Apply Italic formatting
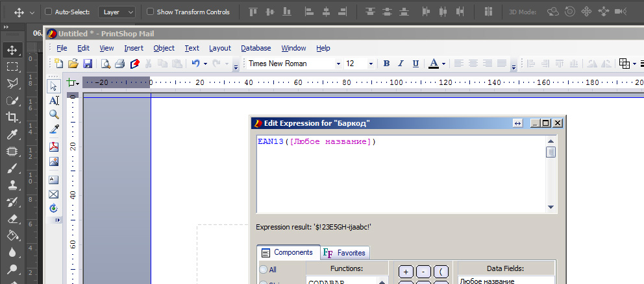Screen dimensions: 644x284 [x=401, y=64]
